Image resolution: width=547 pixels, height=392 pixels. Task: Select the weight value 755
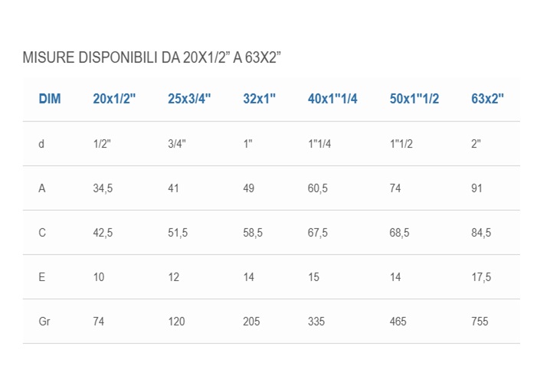click(480, 322)
